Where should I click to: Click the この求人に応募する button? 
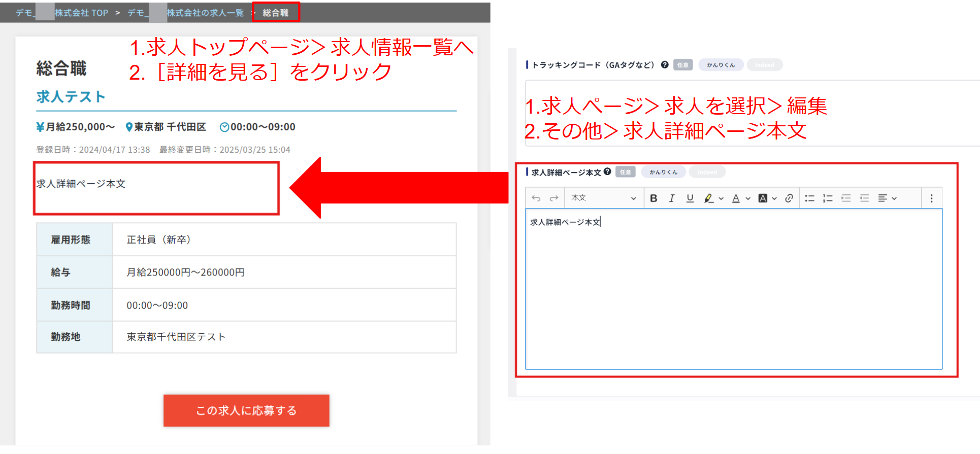246,410
